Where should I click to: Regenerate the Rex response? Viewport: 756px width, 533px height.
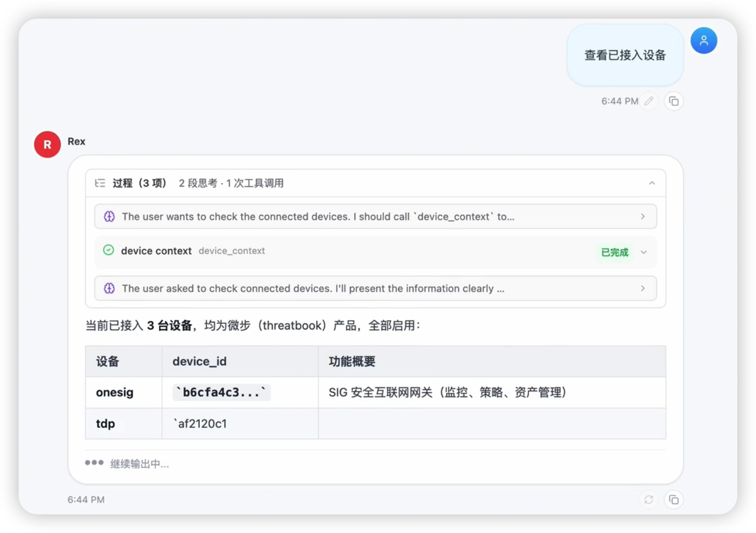[649, 499]
